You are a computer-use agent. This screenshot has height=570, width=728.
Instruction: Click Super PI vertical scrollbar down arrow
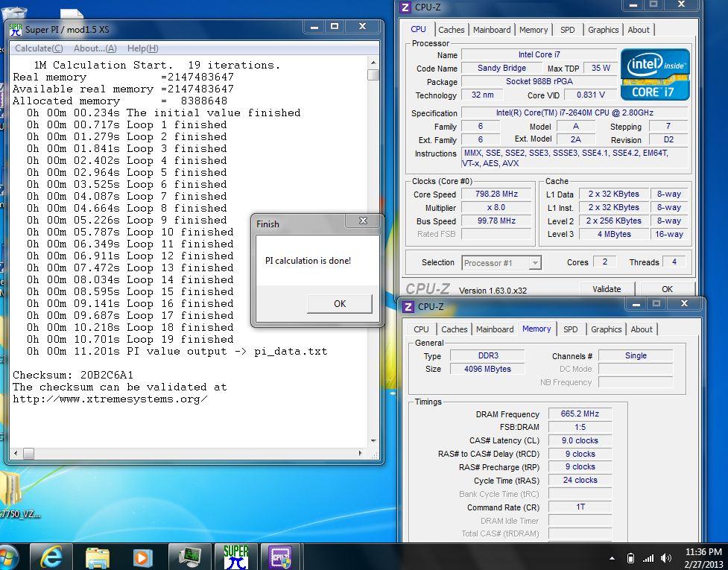pyautogui.click(x=373, y=440)
